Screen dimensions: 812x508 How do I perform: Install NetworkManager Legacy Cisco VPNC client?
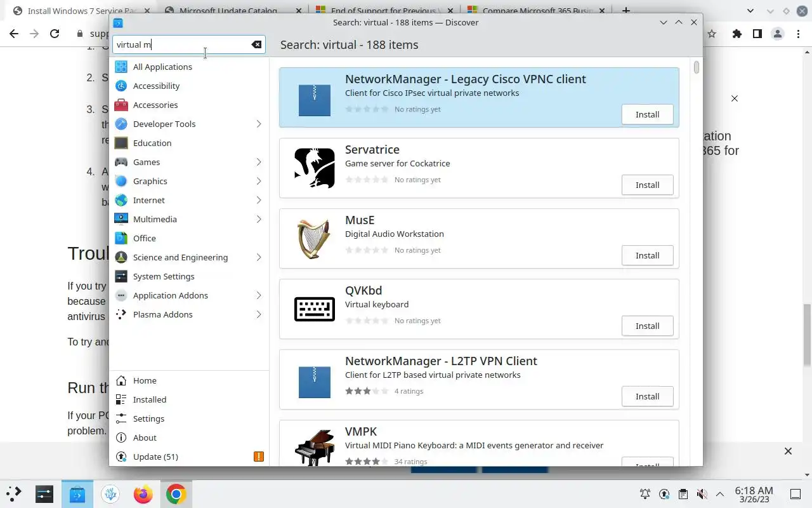click(x=647, y=114)
